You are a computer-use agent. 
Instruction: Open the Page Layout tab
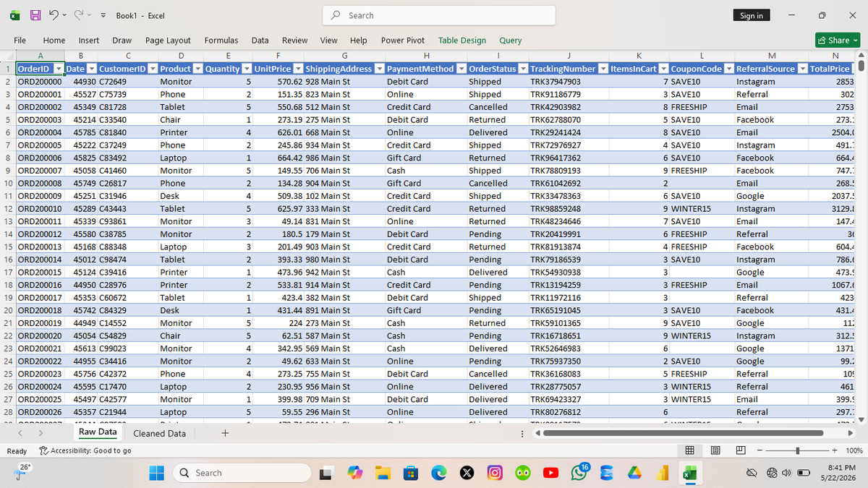click(x=168, y=40)
